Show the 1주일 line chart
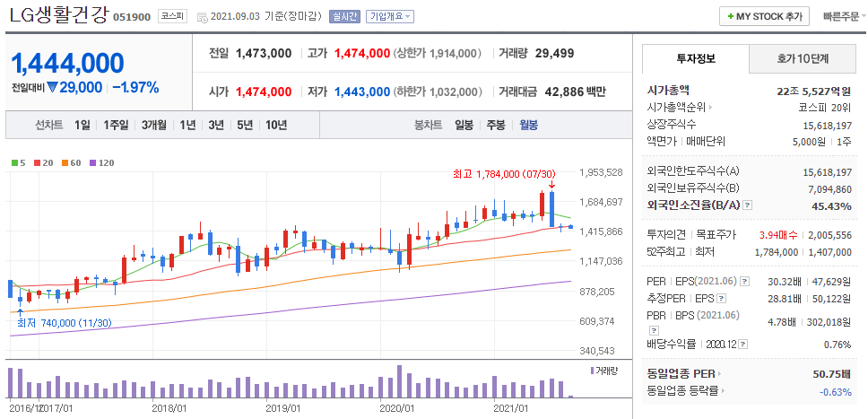 (x=115, y=125)
